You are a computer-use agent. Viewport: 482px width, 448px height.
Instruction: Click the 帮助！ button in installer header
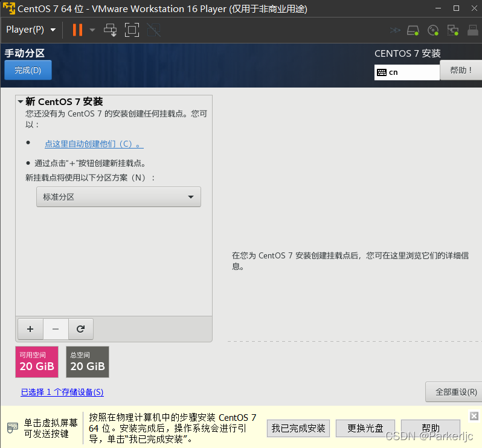pos(461,71)
